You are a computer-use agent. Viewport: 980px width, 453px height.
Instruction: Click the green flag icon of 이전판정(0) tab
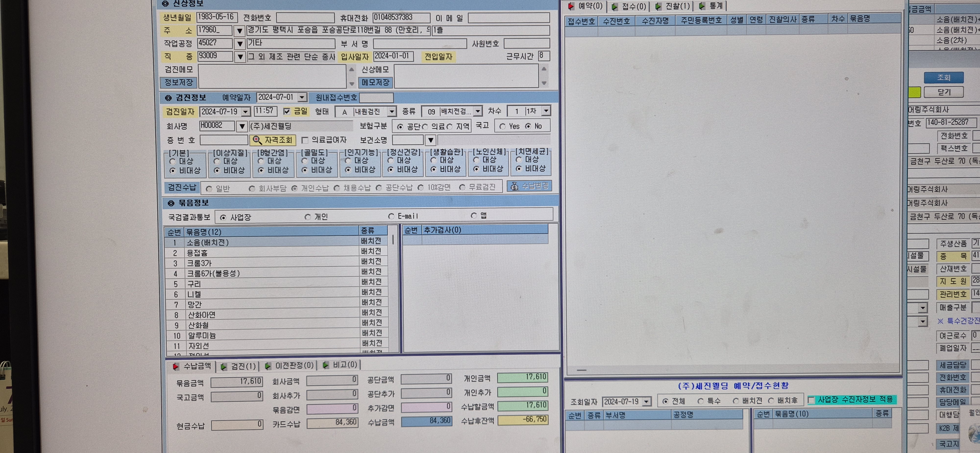click(268, 366)
